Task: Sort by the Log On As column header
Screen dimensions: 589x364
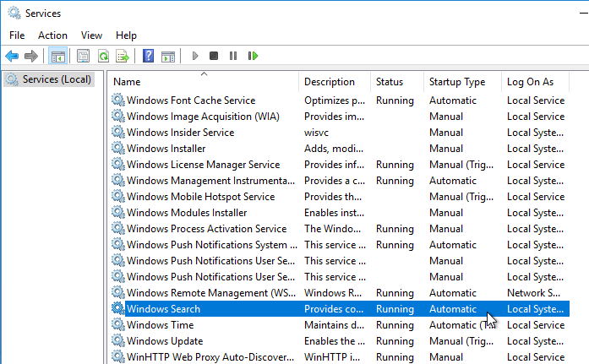Action: 535,81
